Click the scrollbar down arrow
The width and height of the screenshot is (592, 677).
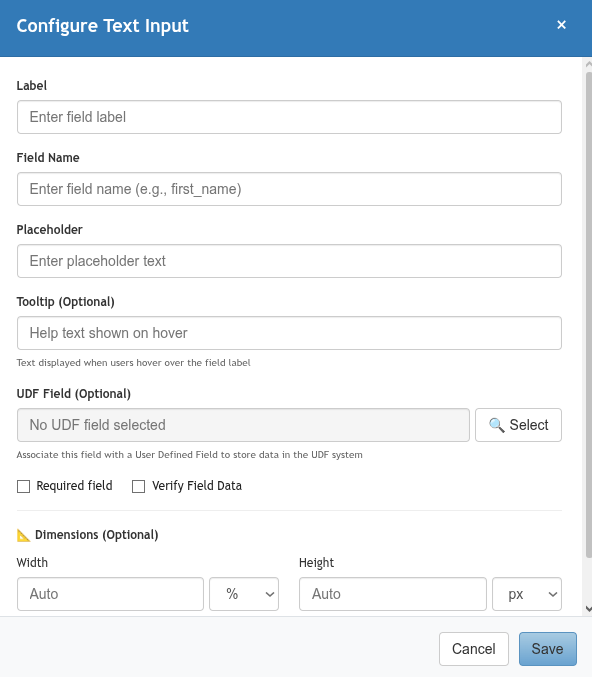coord(589,609)
